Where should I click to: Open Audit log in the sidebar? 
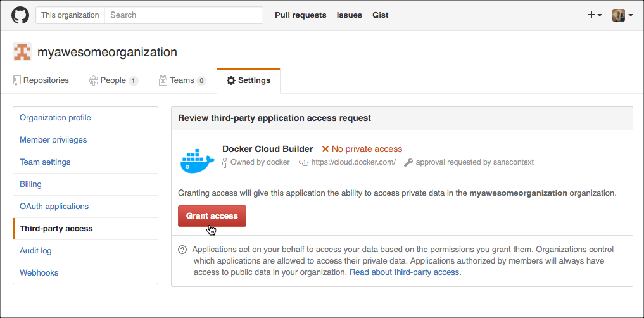[35, 251]
